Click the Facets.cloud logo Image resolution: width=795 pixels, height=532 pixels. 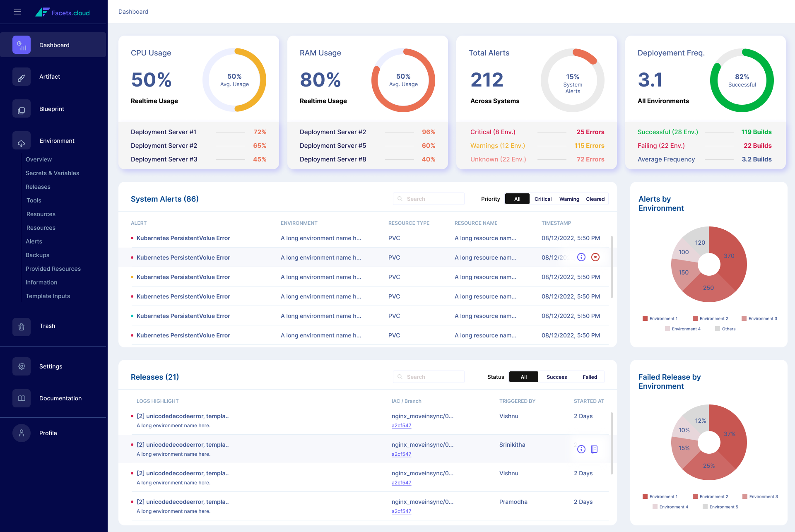[63, 12]
